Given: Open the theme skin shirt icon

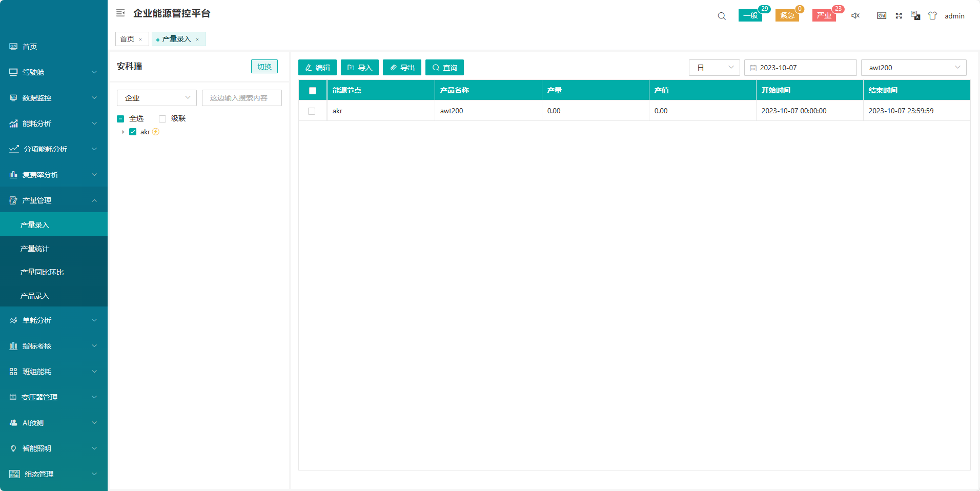Looking at the screenshot, I should [932, 16].
